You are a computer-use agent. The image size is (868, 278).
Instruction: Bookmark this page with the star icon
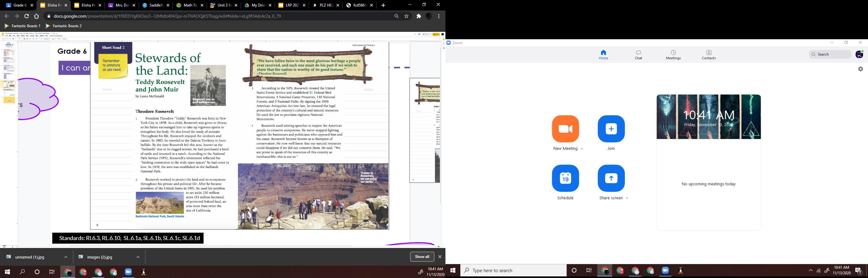pyautogui.click(x=406, y=16)
